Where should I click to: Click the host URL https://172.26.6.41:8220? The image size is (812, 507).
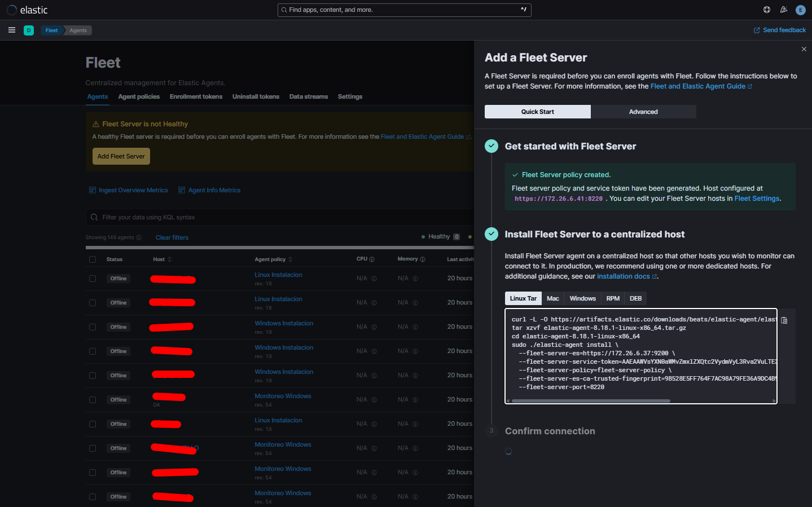click(x=559, y=199)
